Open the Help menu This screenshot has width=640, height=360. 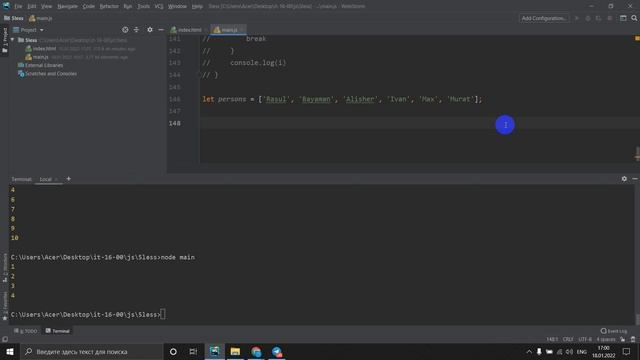(x=197, y=6)
